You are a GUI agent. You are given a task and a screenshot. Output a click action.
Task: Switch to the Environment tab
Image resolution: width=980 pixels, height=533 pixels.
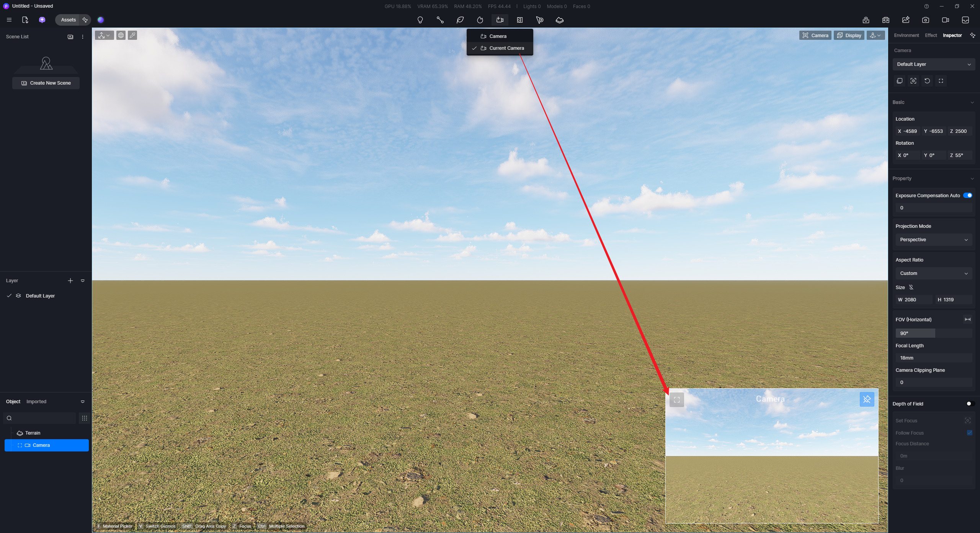[906, 35]
